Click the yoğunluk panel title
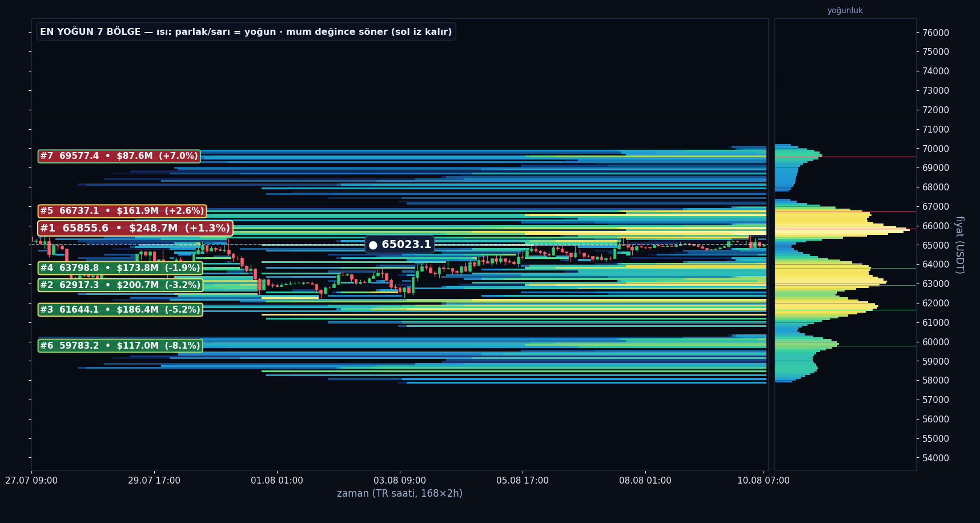The width and height of the screenshot is (980, 523). (x=845, y=10)
